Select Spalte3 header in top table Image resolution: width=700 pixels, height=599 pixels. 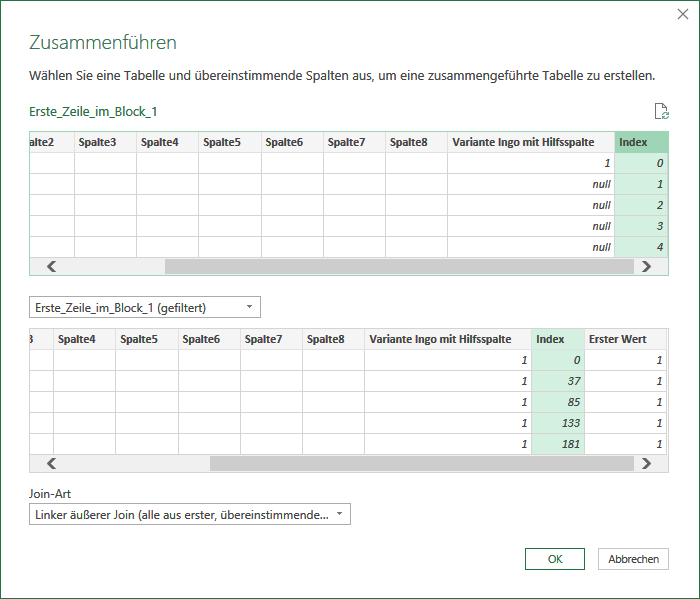(105, 142)
